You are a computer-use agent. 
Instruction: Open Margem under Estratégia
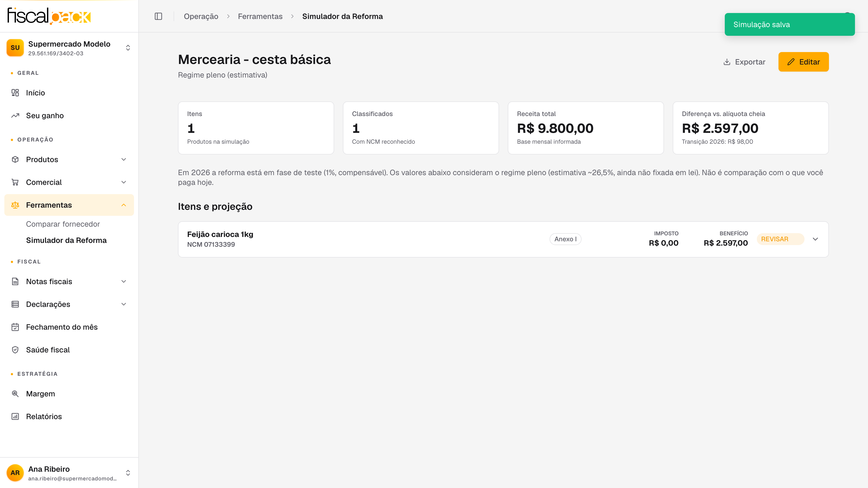[x=69, y=394]
